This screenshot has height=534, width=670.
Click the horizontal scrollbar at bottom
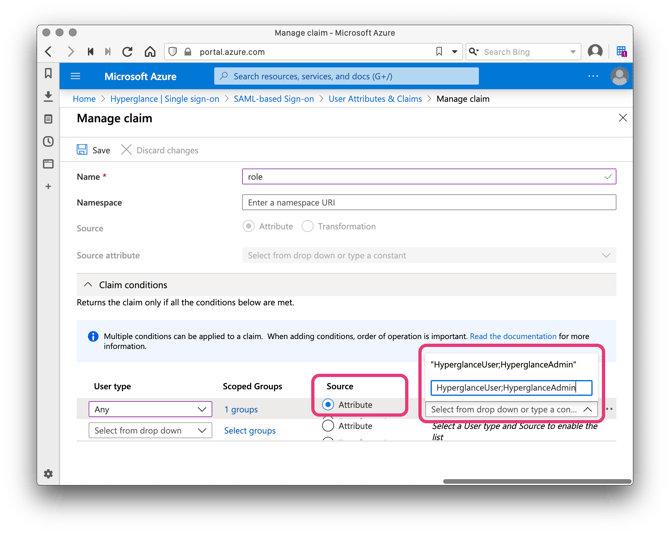tap(538, 481)
